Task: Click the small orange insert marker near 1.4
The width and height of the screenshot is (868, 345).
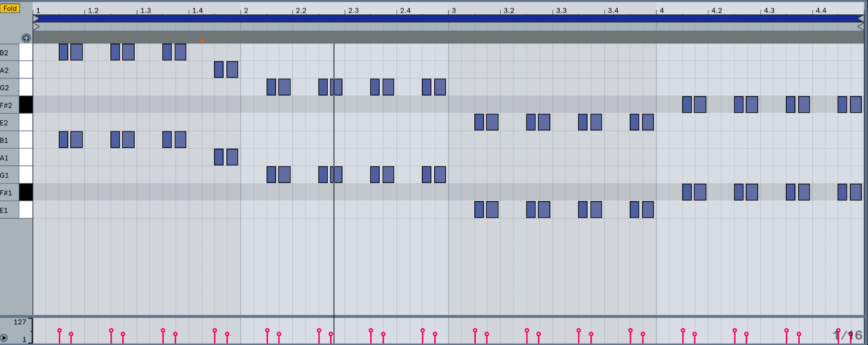Action: click(202, 42)
